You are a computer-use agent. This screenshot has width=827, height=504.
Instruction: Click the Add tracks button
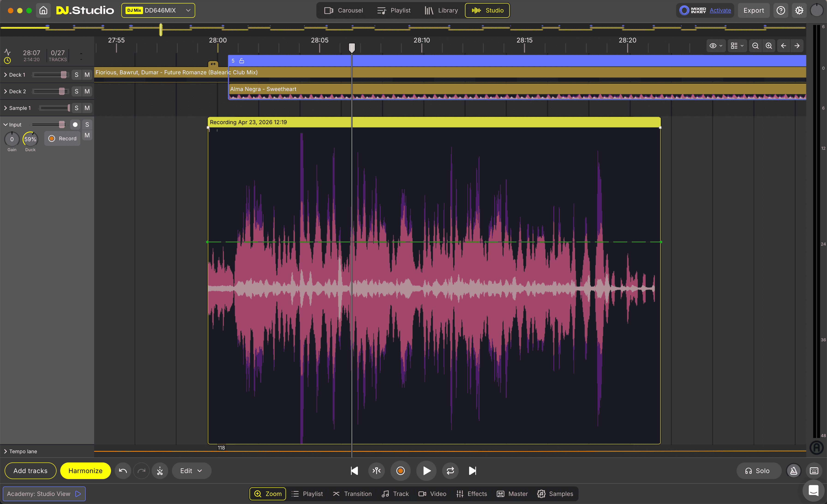[30, 471]
